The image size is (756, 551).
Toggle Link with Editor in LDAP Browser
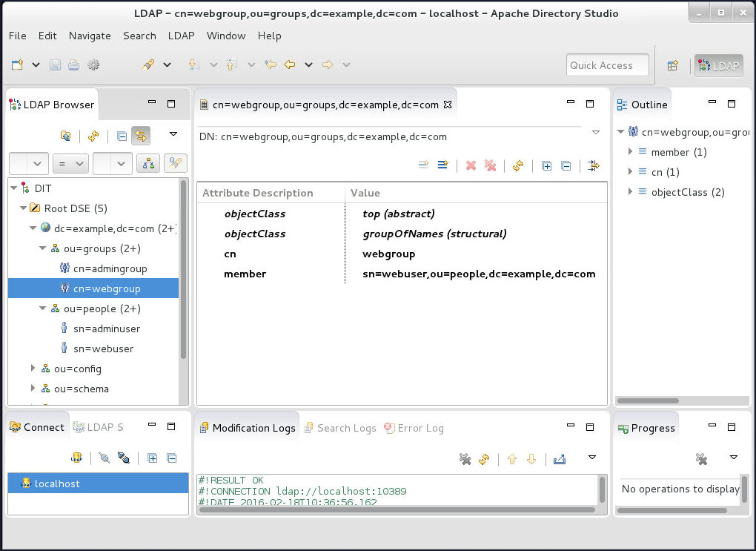tap(141, 136)
